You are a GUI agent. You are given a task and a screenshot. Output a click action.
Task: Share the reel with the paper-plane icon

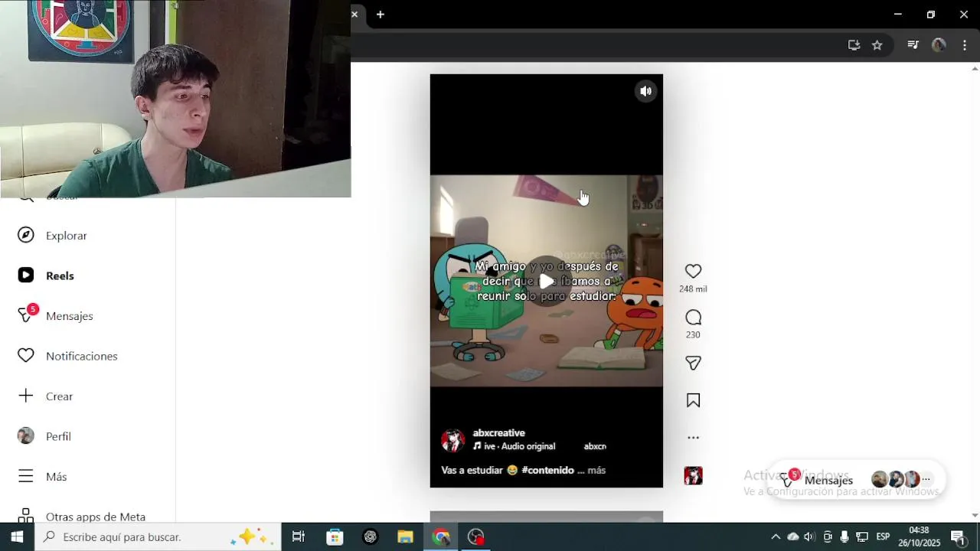pos(693,364)
